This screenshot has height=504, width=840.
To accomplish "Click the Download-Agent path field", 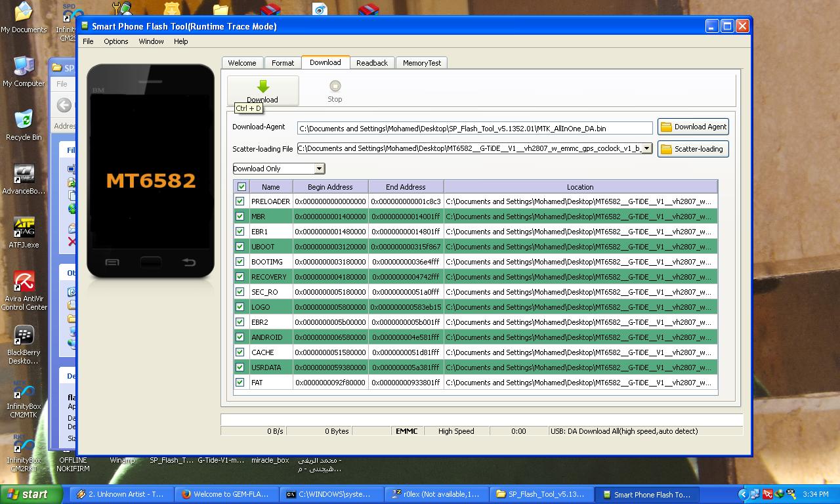I will coord(475,129).
